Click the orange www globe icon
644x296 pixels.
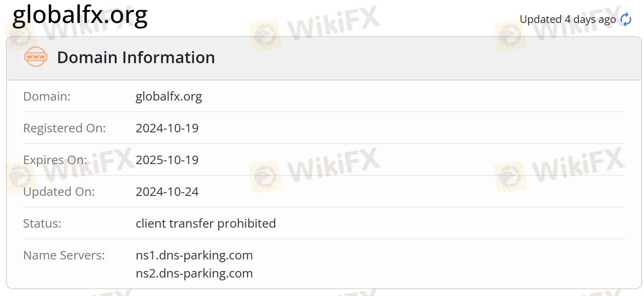36,57
